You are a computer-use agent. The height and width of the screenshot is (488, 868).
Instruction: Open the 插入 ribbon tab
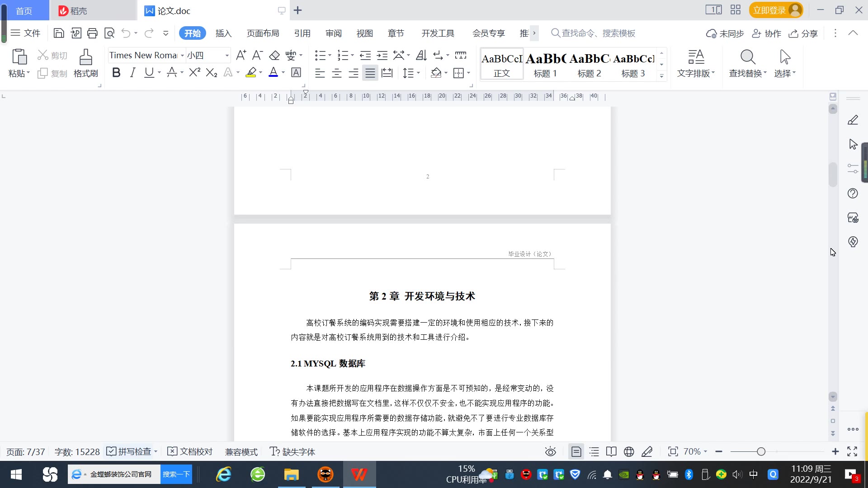[x=223, y=33]
